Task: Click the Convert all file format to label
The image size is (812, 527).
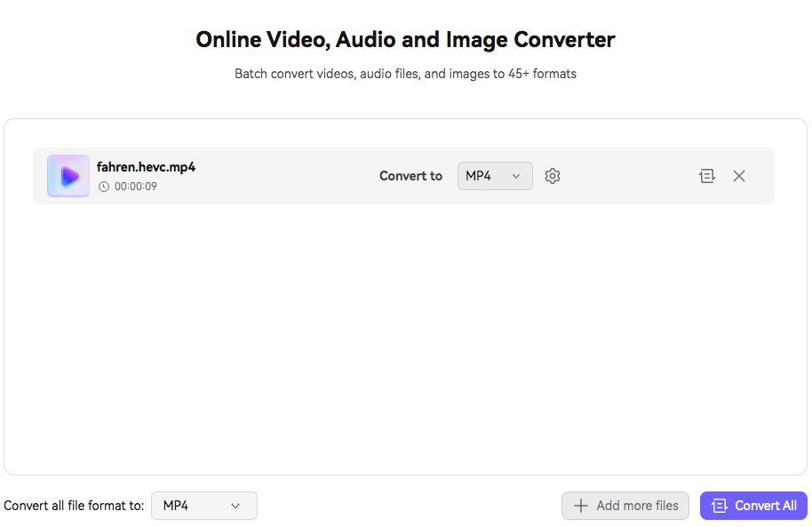Action: point(74,506)
